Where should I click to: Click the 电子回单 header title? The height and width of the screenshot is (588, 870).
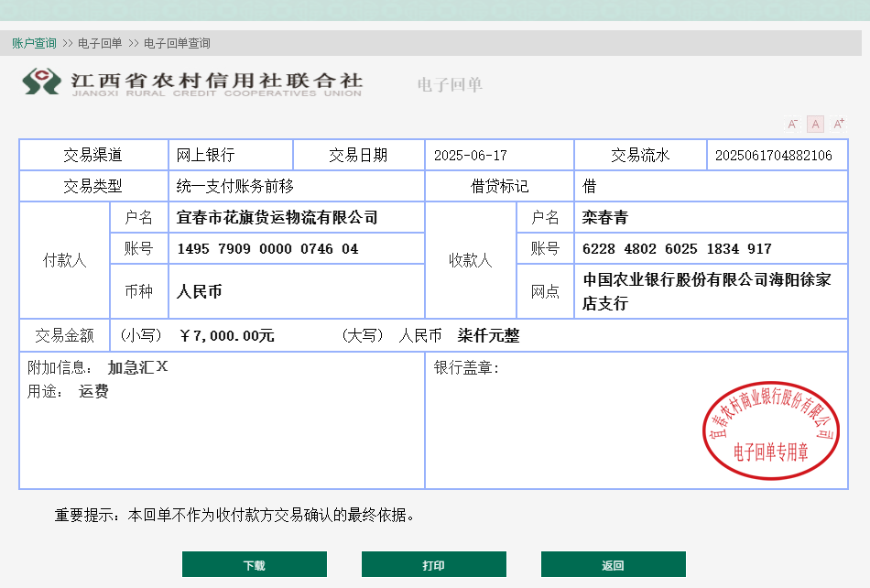click(x=450, y=84)
